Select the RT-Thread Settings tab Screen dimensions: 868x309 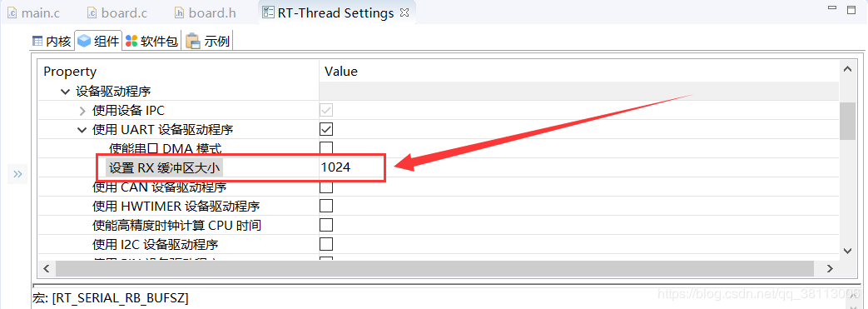(x=336, y=12)
